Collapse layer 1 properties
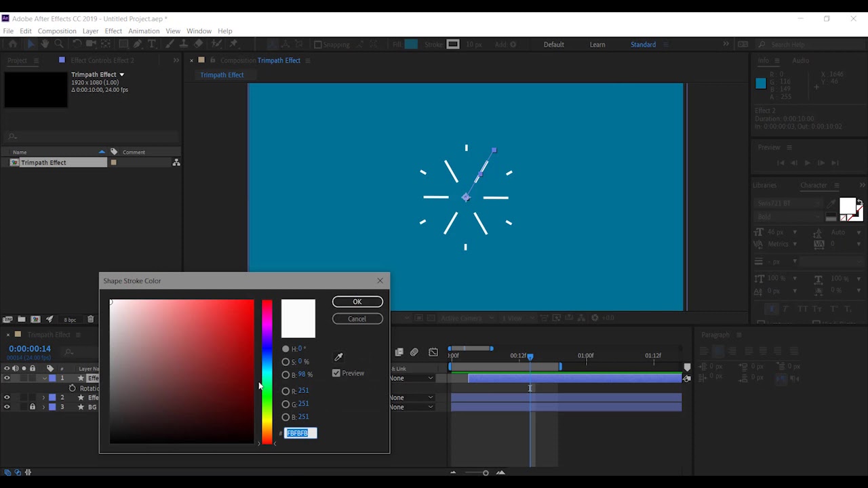Image resolution: width=868 pixels, height=488 pixels. point(44,378)
